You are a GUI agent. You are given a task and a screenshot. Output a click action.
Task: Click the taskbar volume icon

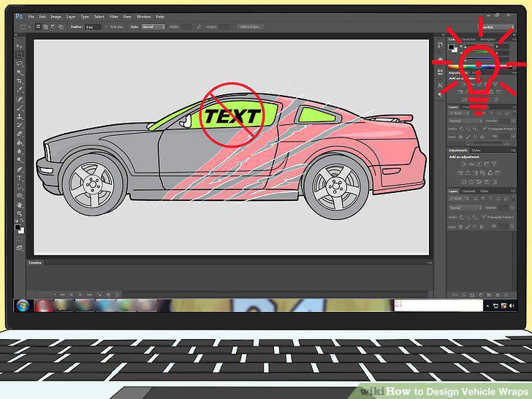click(x=512, y=305)
